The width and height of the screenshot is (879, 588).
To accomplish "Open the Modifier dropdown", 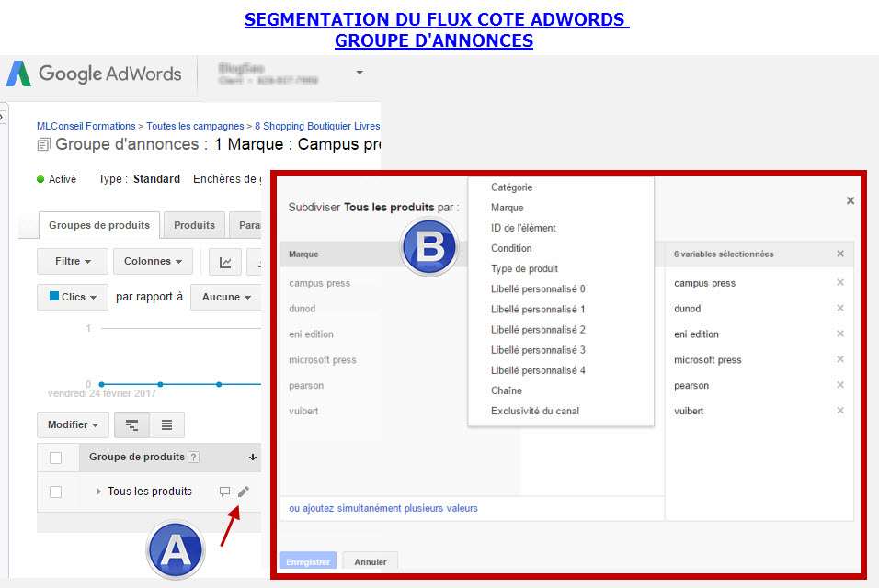I will pyautogui.click(x=73, y=425).
